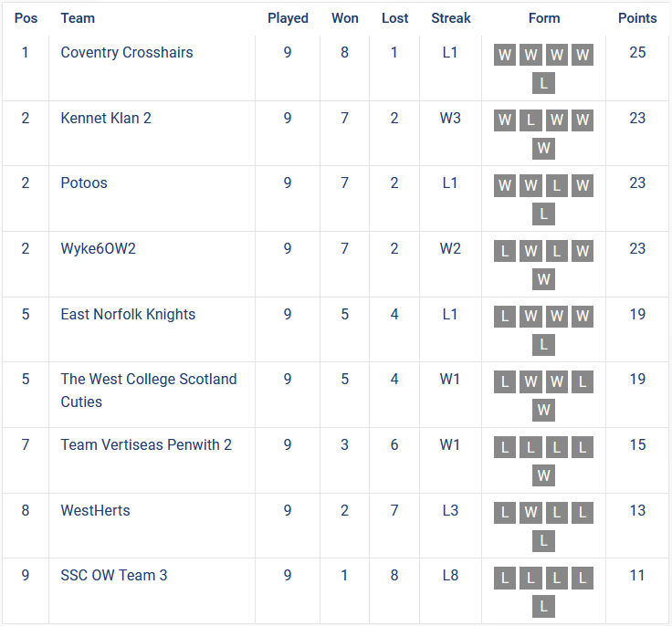Open the WestHerts team page
The image size is (672, 626).
coord(95,510)
